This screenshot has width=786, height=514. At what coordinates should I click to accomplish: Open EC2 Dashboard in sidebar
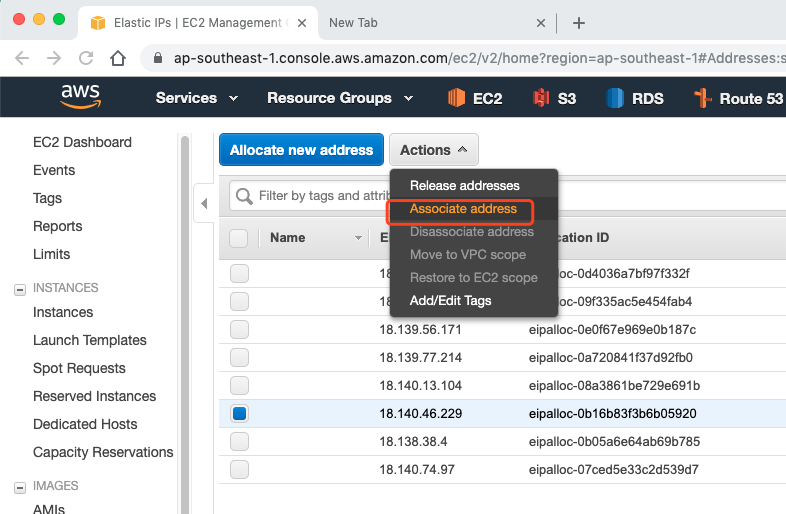(82, 142)
